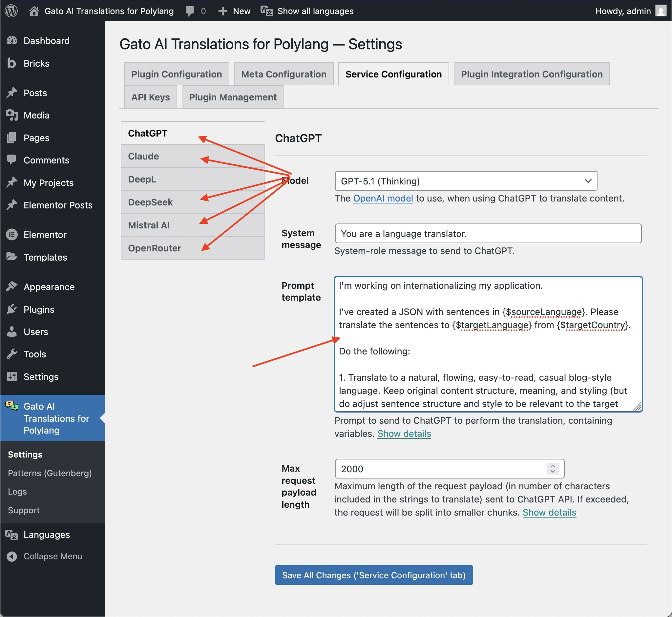
Task: Select the Appearance paintbrush icon
Action: tap(12, 287)
